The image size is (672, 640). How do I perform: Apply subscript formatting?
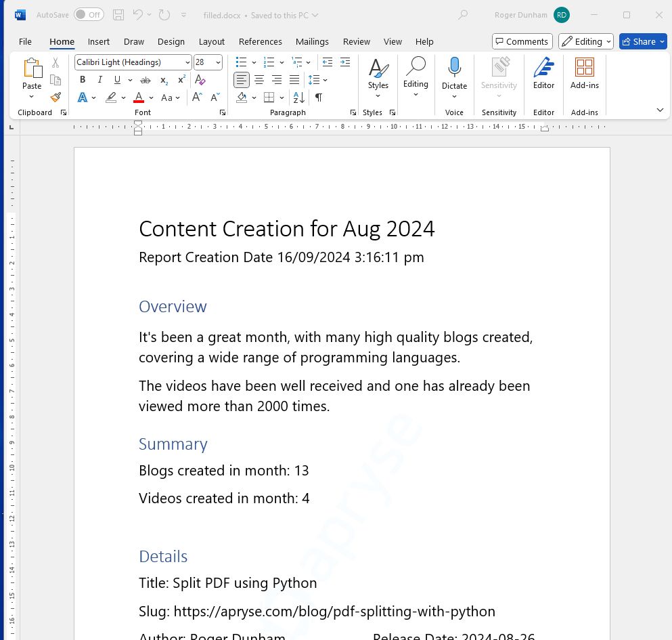coord(164,80)
